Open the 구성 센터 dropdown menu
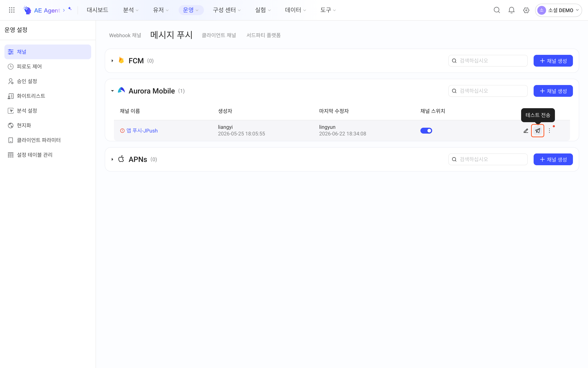Viewport: 588px width, 368px height. [227, 10]
